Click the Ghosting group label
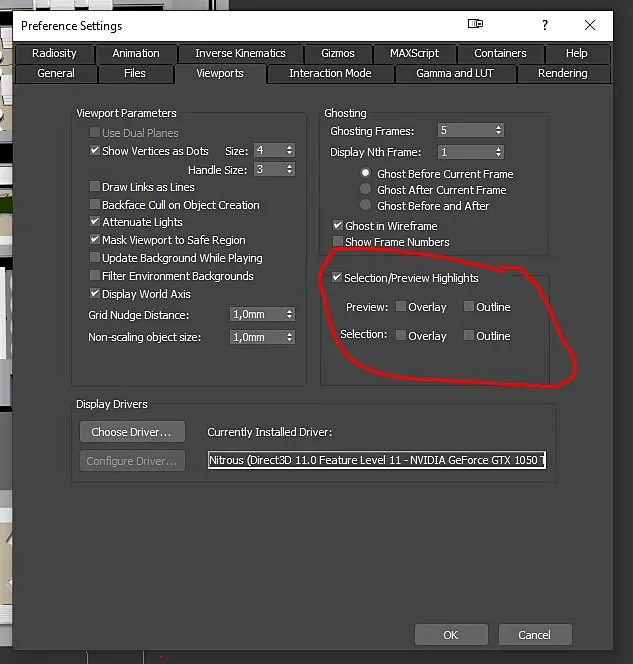 (345, 113)
